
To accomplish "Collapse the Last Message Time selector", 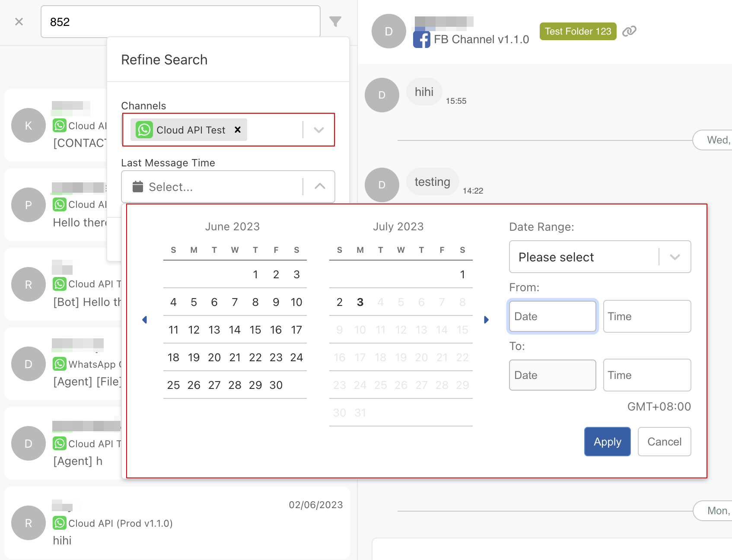I will [320, 187].
